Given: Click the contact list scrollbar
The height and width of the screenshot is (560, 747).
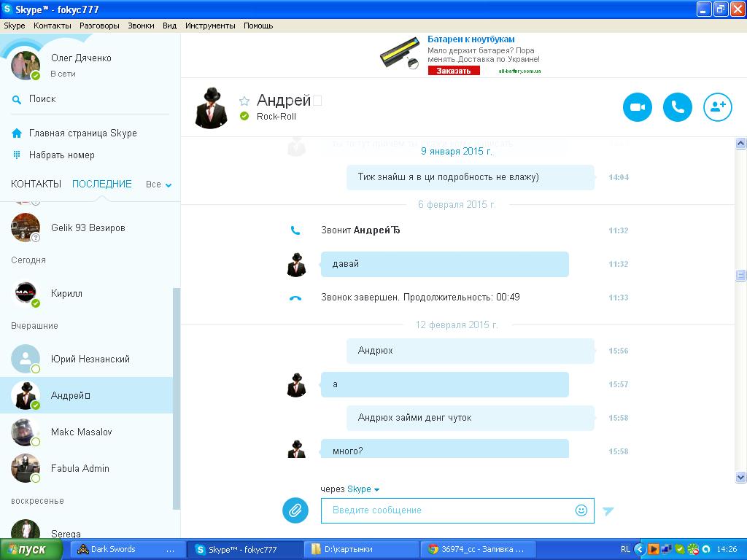Looking at the screenshot, I should pos(177,399).
